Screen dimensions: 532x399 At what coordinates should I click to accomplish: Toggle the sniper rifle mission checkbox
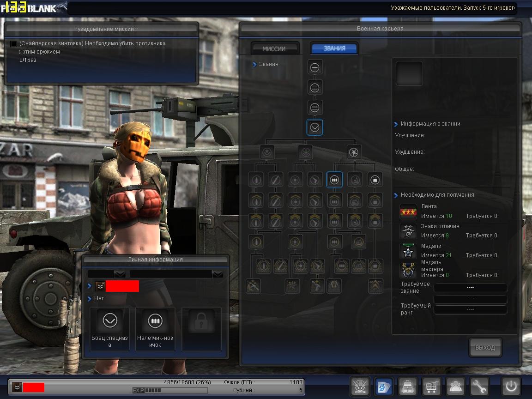[13, 43]
